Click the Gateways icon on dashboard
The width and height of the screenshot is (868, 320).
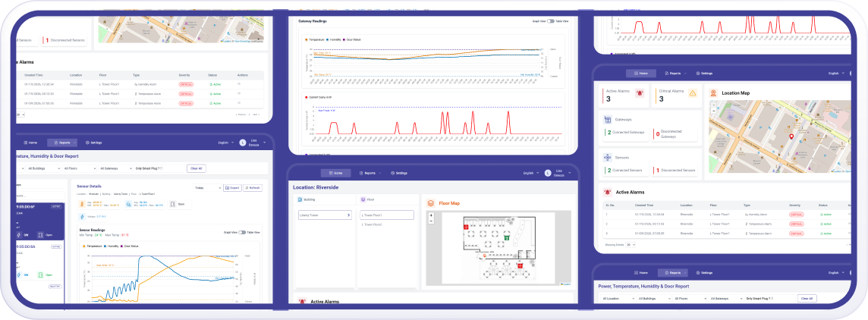tap(608, 119)
